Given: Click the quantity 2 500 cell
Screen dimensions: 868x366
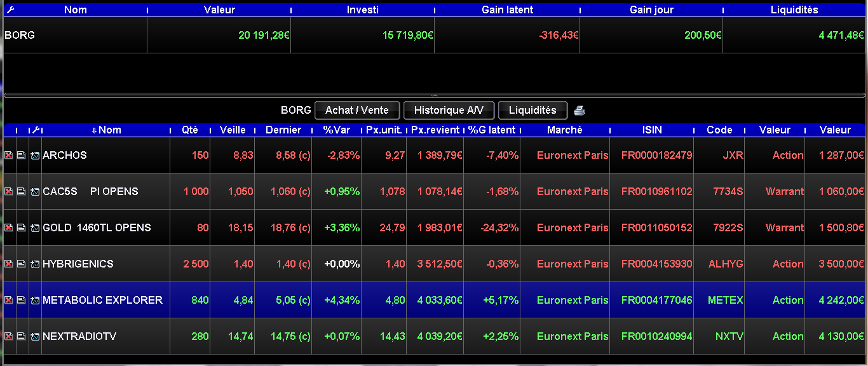Looking at the screenshot, I should [x=189, y=264].
